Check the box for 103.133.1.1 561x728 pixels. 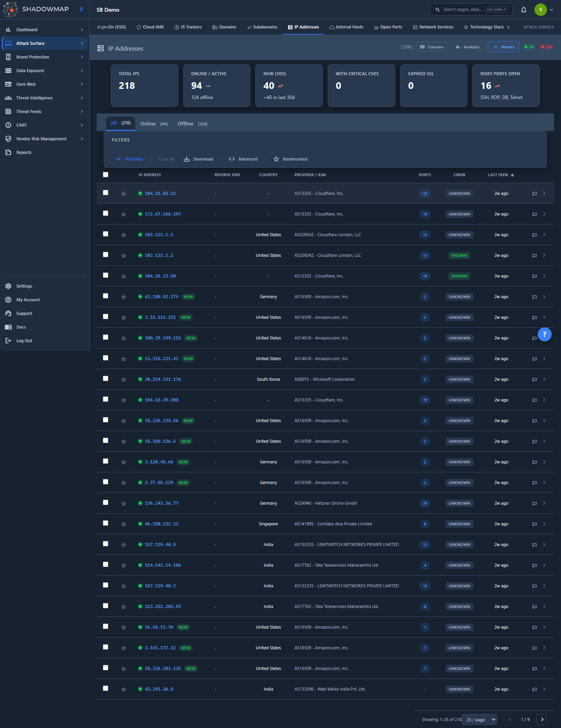tap(106, 234)
